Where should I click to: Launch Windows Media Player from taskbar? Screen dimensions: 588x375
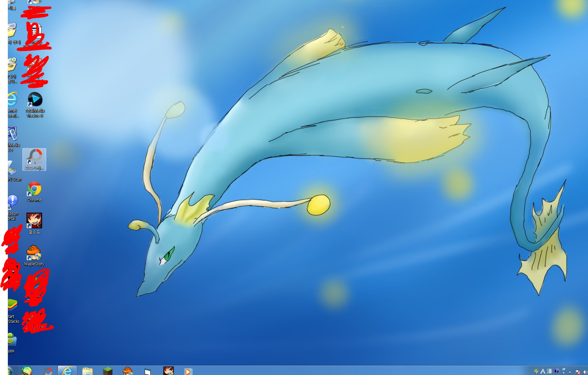188,371
